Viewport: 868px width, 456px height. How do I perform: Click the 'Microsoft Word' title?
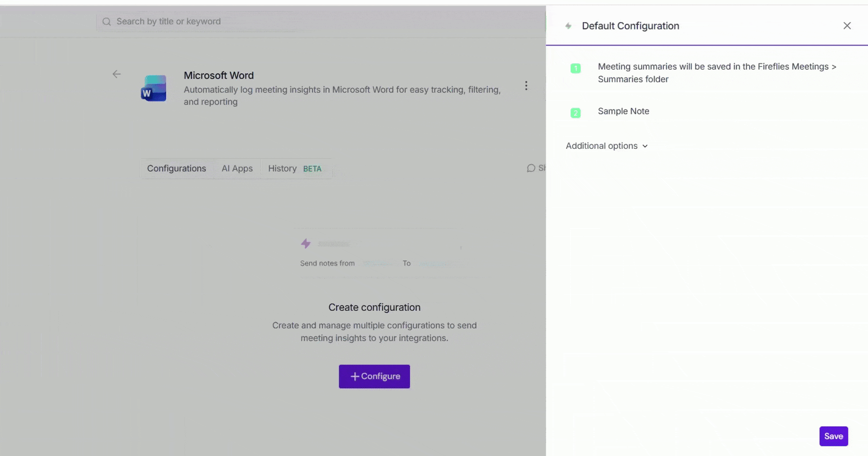click(x=219, y=75)
